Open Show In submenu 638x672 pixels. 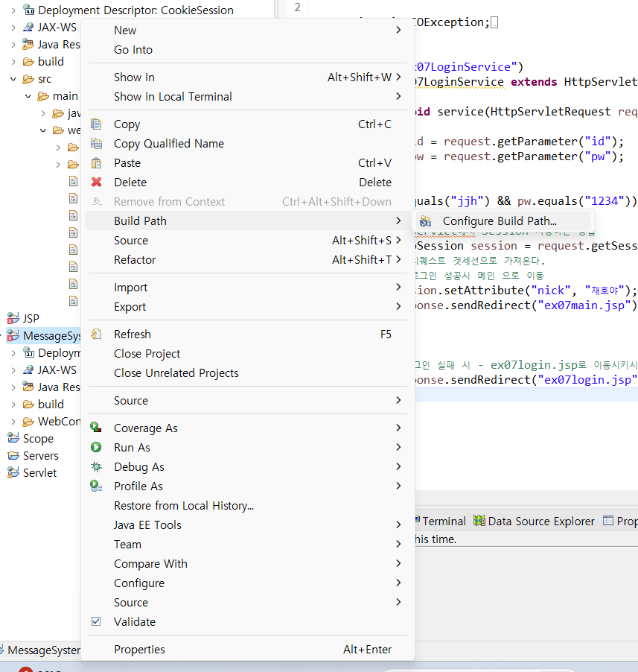pos(247,77)
